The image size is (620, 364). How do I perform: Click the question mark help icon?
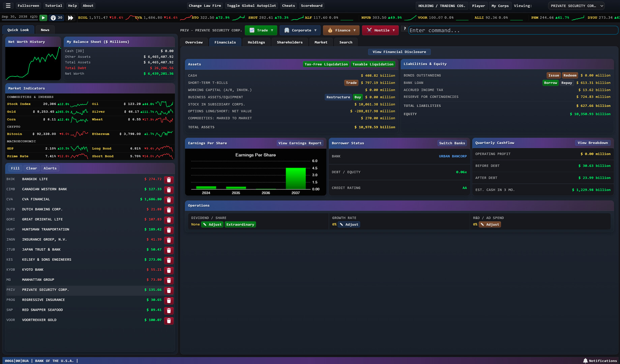[405, 29]
